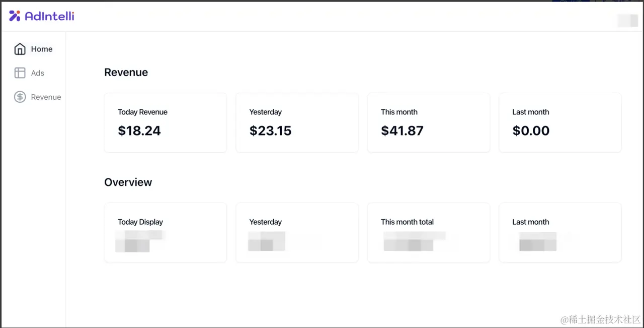
Task: Click the Ads layout icon
Action: (x=20, y=73)
